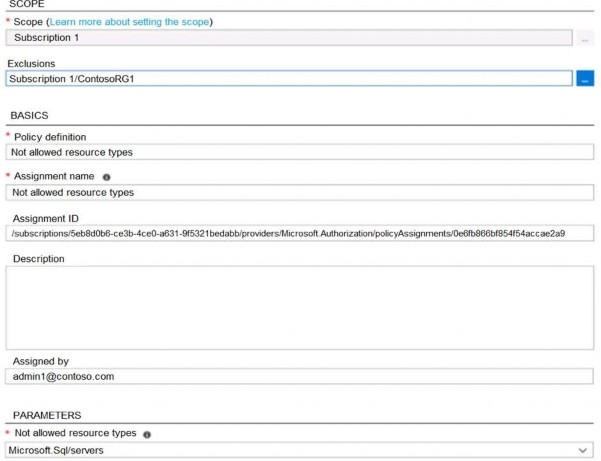Click the BASICS section heading
The image size is (601, 461).
pyautogui.click(x=29, y=116)
